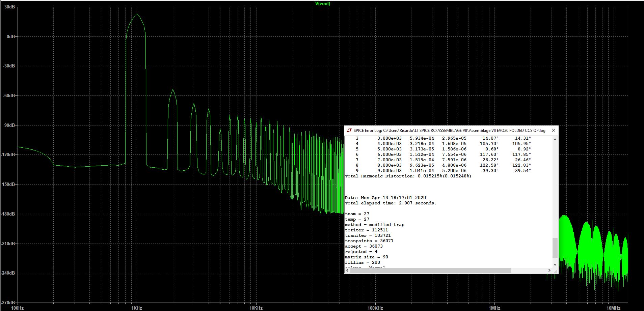
Task: Click the 'accept = 36073' log line
Action: click(364, 246)
